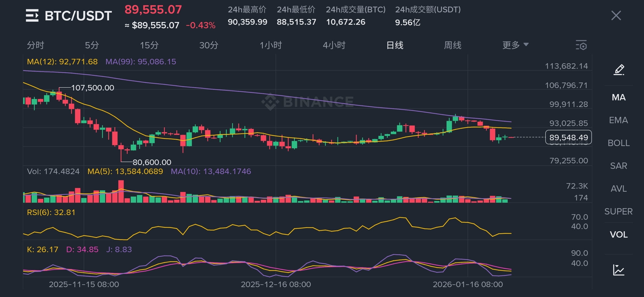This screenshot has height=297, width=644.
Task: Click the MA(12): 92,771.68 label
Action: pyautogui.click(x=62, y=62)
